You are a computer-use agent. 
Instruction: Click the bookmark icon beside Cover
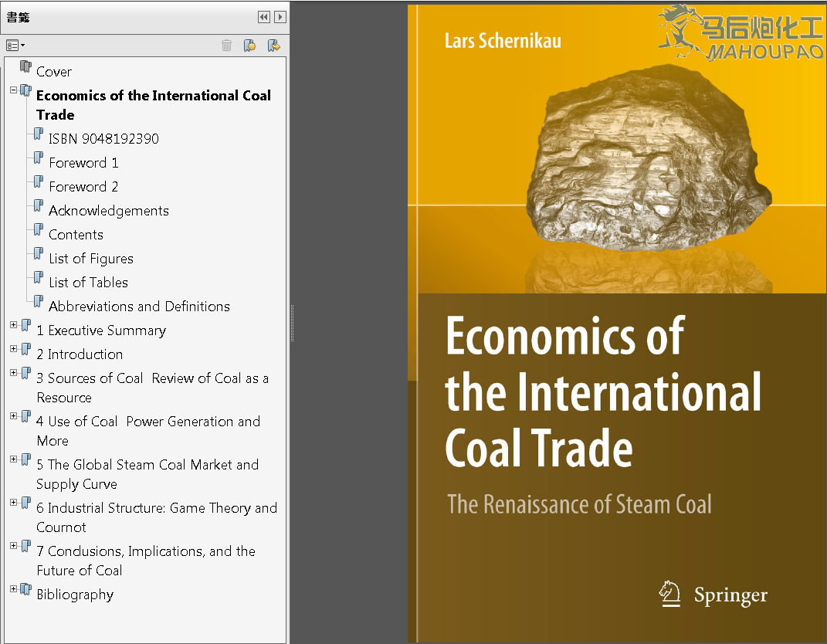(25, 66)
